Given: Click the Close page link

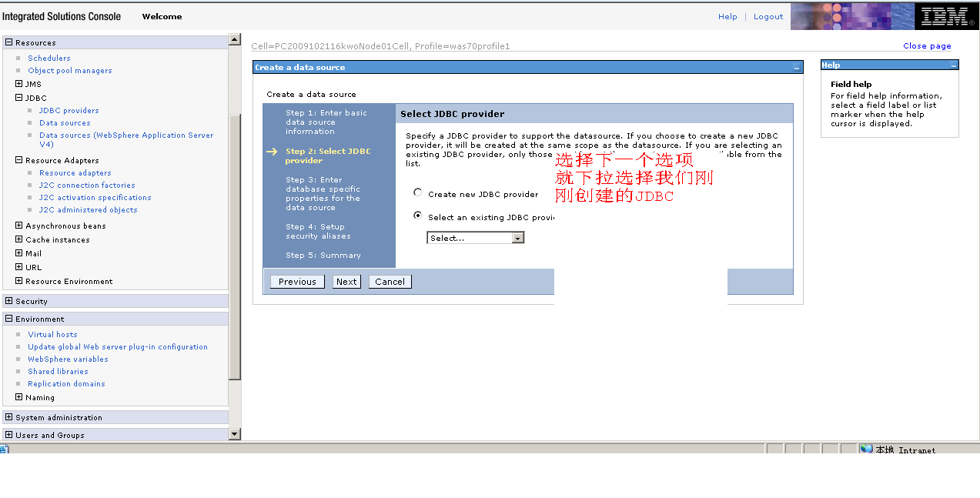Looking at the screenshot, I should (927, 46).
